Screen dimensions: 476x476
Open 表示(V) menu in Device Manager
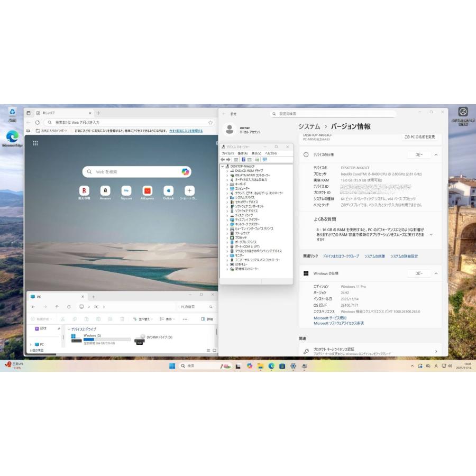pos(257,153)
